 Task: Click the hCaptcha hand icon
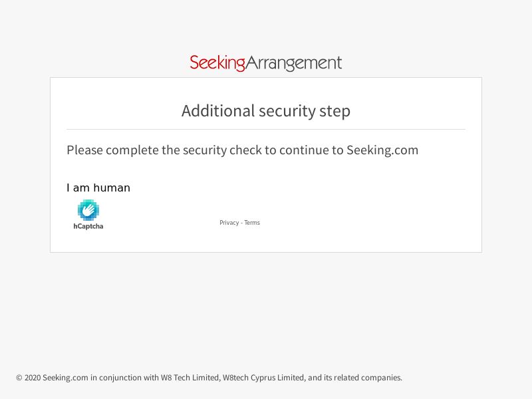88,210
